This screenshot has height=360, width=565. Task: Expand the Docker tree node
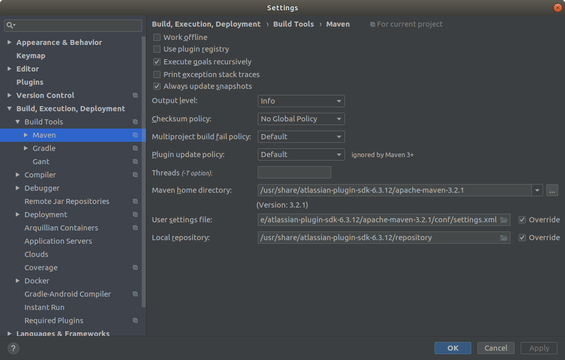point(17,280)
